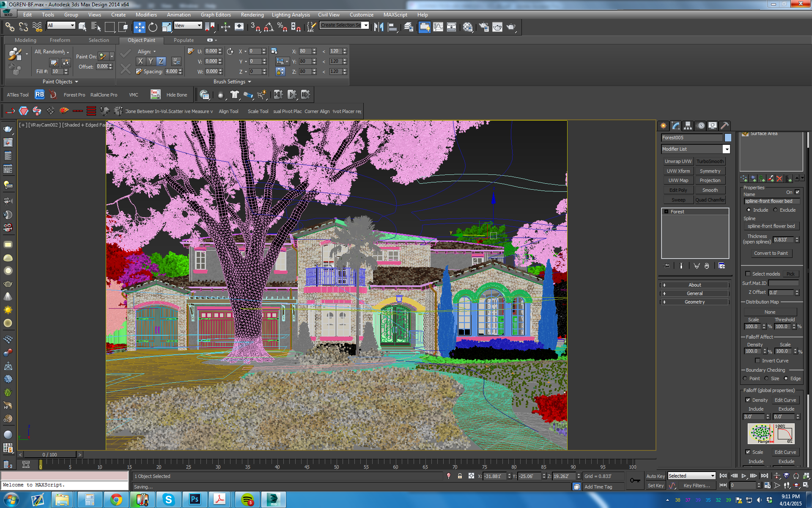This screenshot has height=508, width=812.
Task: Toggle the Angle Snap icon
Action: pos(269,28)
